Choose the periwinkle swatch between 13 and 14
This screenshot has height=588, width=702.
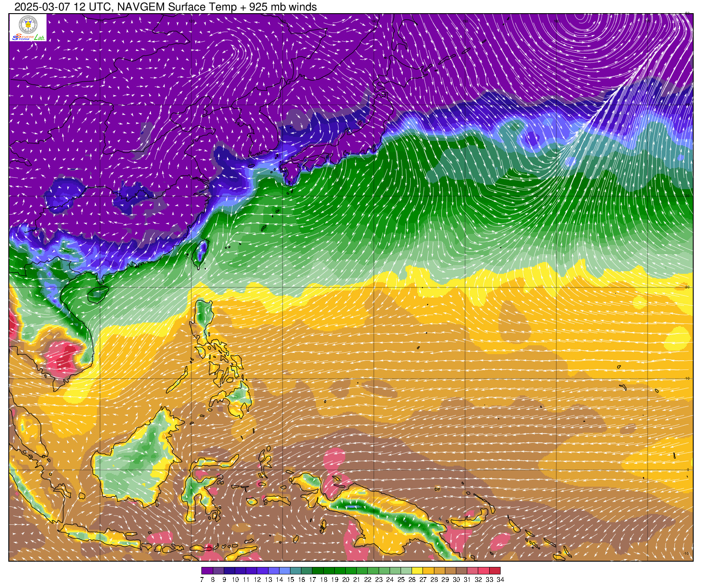[x=273, y=570]
